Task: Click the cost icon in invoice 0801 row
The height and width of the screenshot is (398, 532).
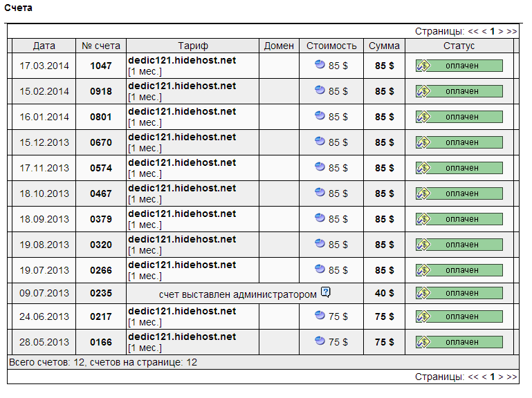Action: tap(320, 115)
